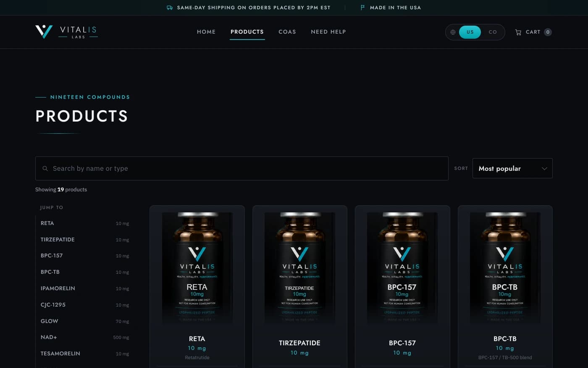The width and height of the screenshot is (588, 368).
Task: Click the Retatrutide subtitle text
Action: [197, 357]
